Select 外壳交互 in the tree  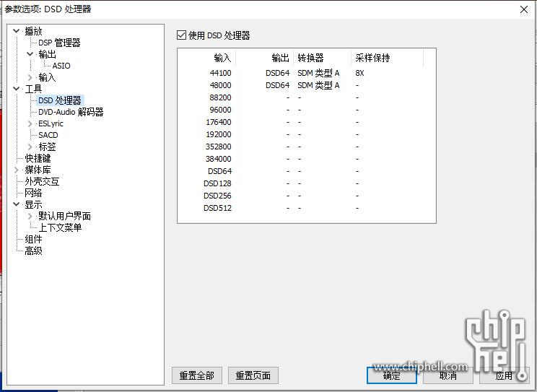click(42, 182)
